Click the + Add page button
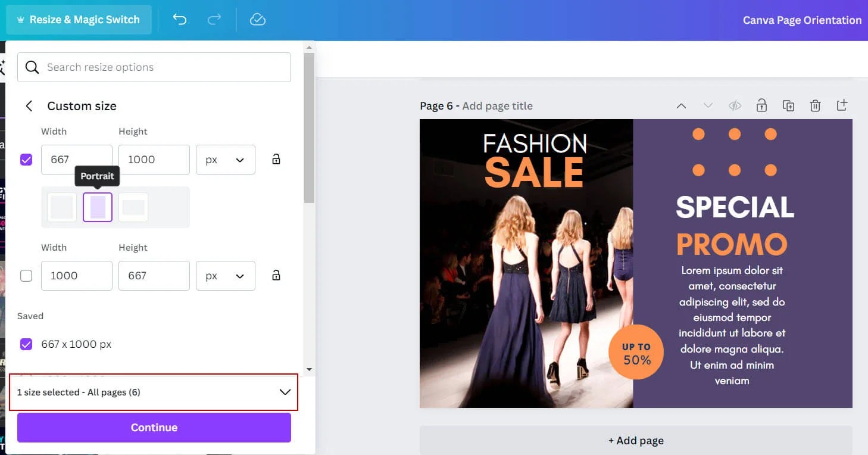Image resolution: width=868 pixels, height=455 pixels. coord(636,441)
